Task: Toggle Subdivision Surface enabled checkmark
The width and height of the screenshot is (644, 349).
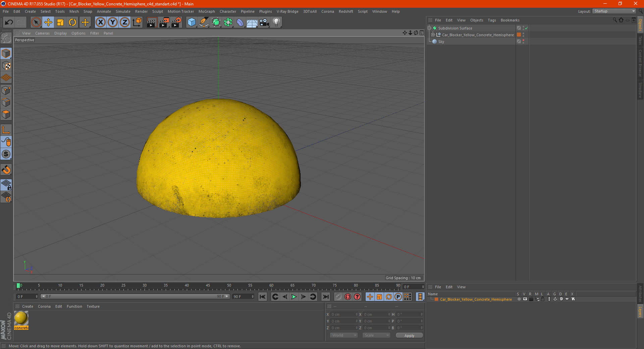Action: pos(526,28)
